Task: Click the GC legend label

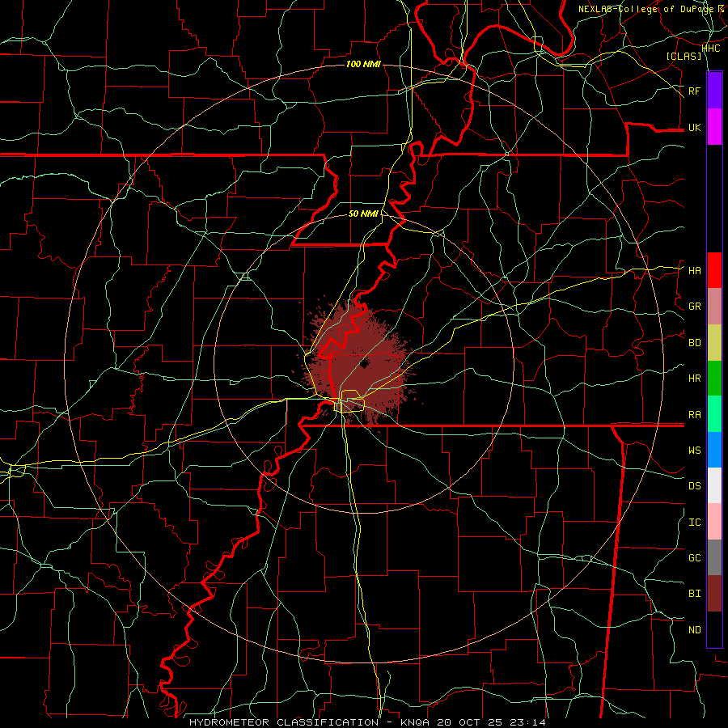Action: pos(694,557)
